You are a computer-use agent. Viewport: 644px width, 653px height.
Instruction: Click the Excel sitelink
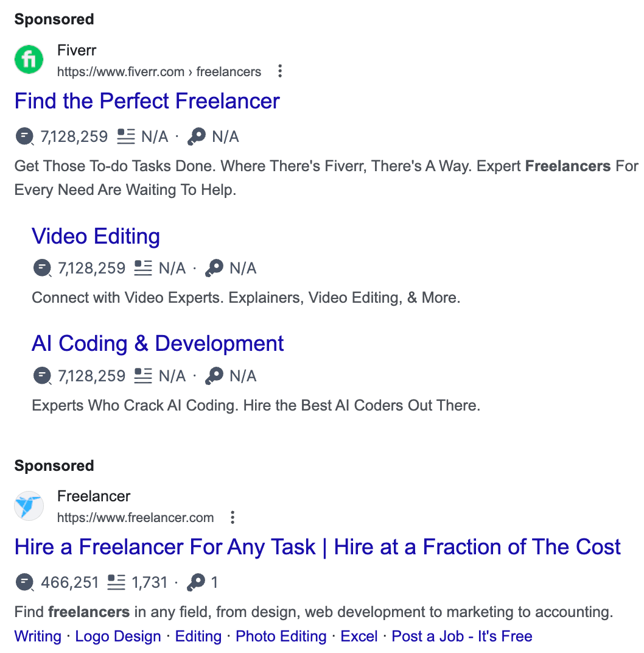click(x=359, y=636)
